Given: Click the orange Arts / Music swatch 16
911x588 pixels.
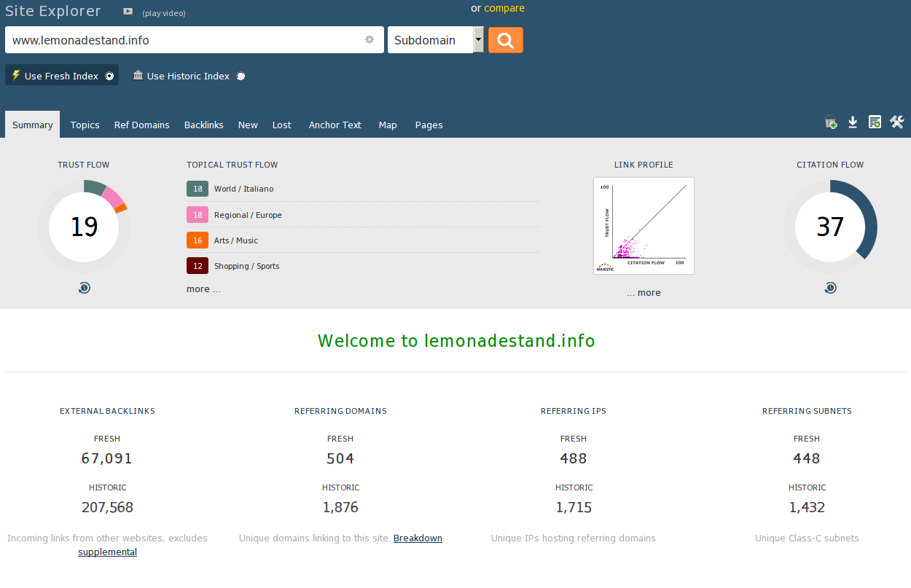Looking at the screenshot, I should tap(198, 240).
